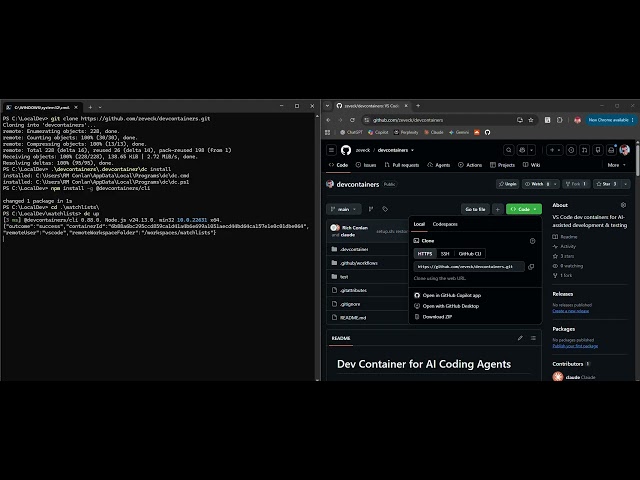The width and height of the screenshot is (640, 480).
Task: Select SSH clone protocol
Action: pos(445,253)
